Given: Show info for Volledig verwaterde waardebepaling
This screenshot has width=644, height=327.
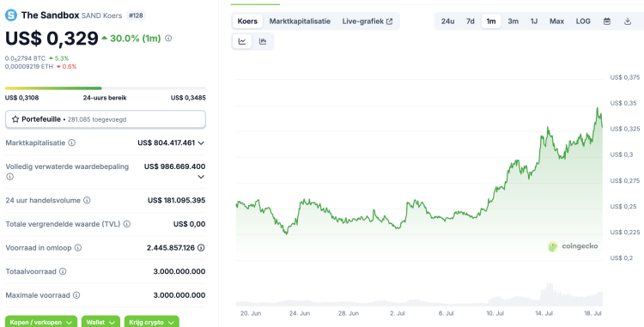Looking at the screenshot, I should tap(9, 177).
